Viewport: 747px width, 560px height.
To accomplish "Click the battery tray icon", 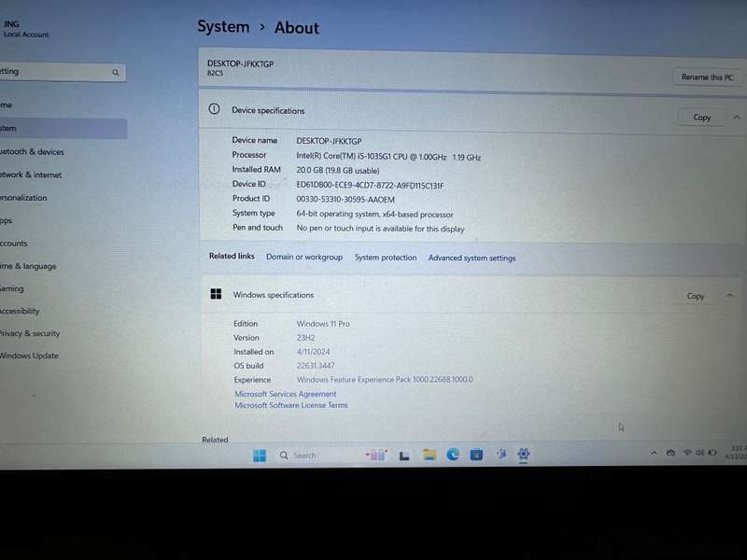I will pos(712,453).
